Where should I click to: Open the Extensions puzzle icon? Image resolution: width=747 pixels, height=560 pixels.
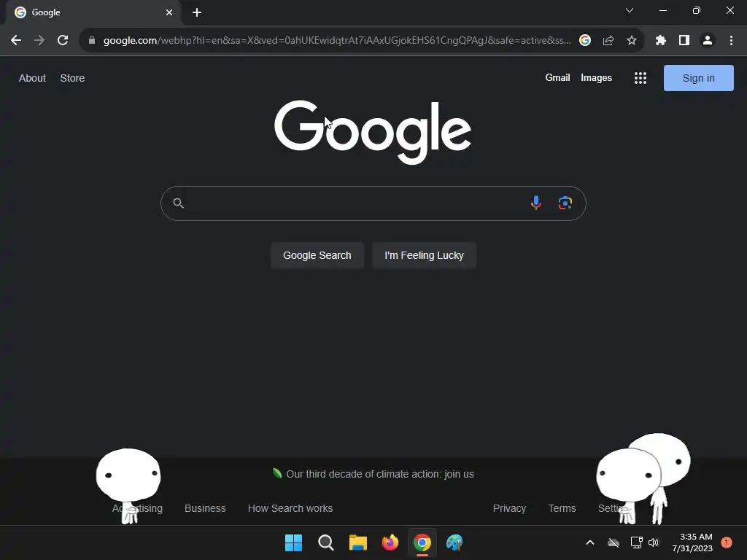(661, 41)
